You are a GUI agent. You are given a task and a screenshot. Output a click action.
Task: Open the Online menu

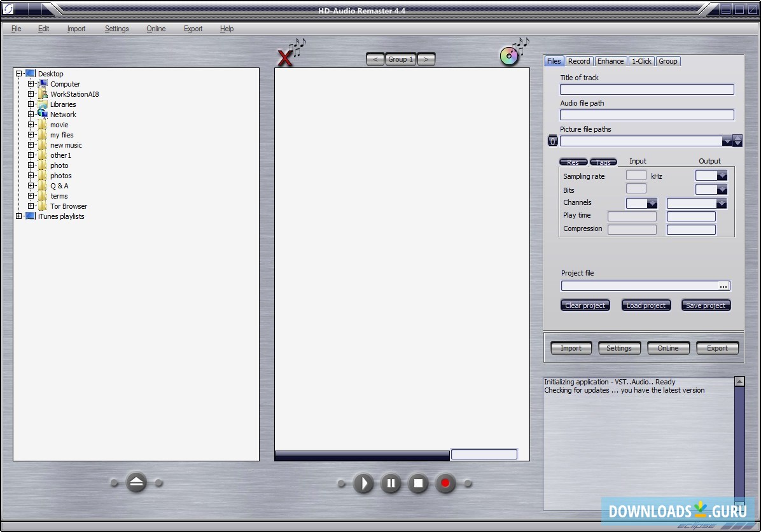[x=156, y=29]
